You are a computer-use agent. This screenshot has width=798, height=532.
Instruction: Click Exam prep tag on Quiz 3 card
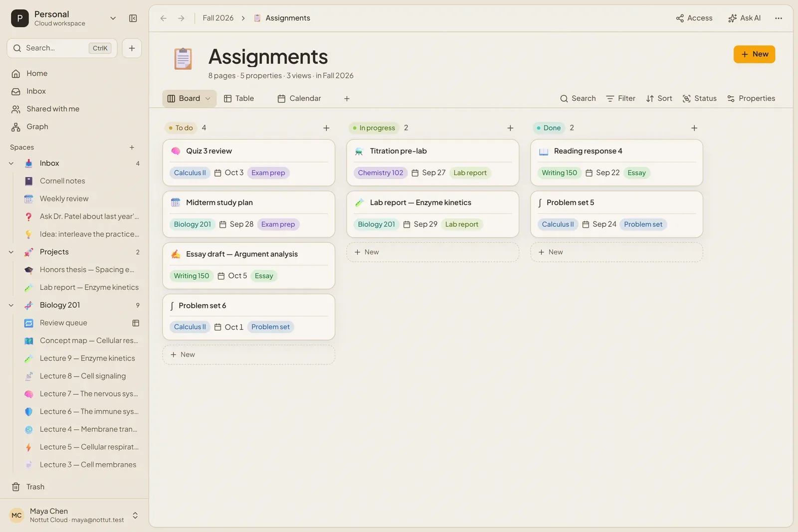[268, 173]
